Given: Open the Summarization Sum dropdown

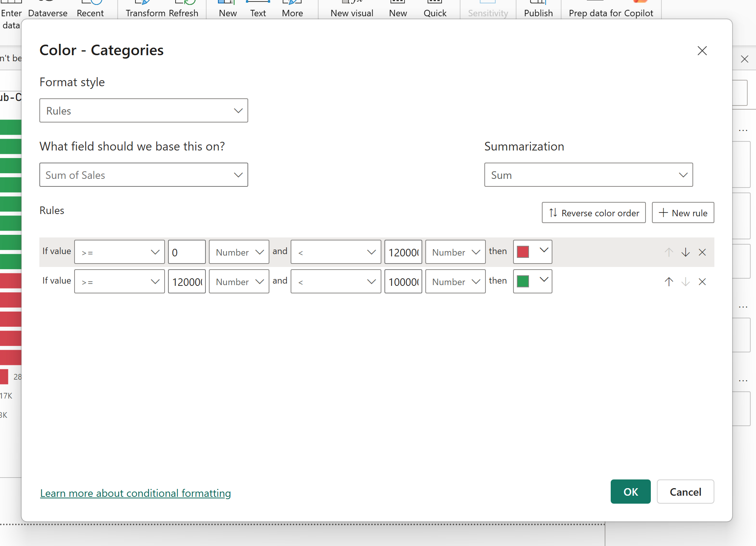Looking at the screenshot, I should (x=588, y=175).
